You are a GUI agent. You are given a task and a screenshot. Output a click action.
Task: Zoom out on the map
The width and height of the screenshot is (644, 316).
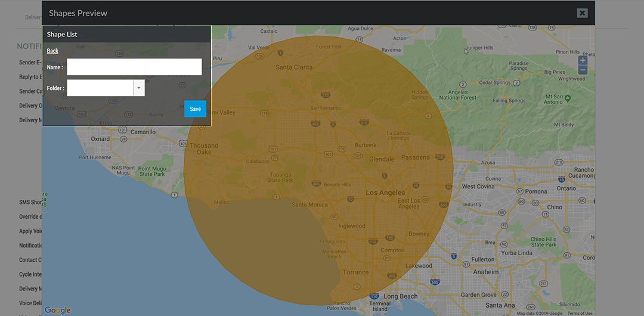(583, 70)
